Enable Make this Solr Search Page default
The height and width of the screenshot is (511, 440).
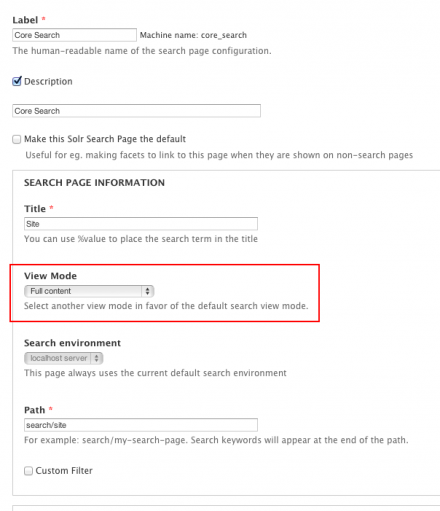[17, 139]
